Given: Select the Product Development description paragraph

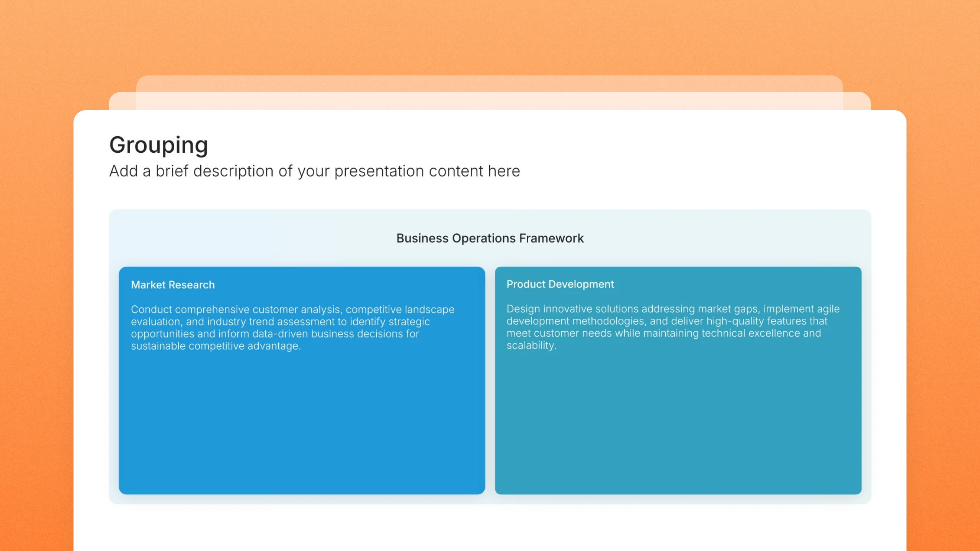Looking at the screenshot, I should tap(673, 327).
